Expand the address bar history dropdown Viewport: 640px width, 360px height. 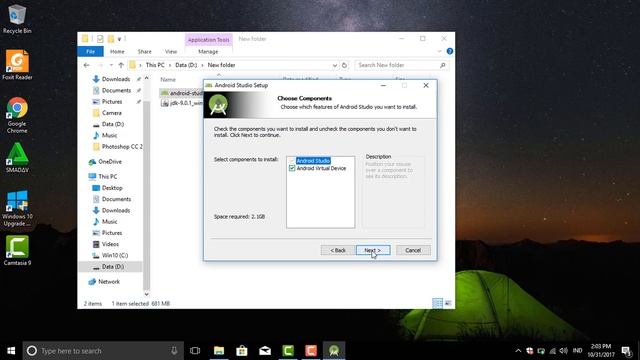click(335, 65)
